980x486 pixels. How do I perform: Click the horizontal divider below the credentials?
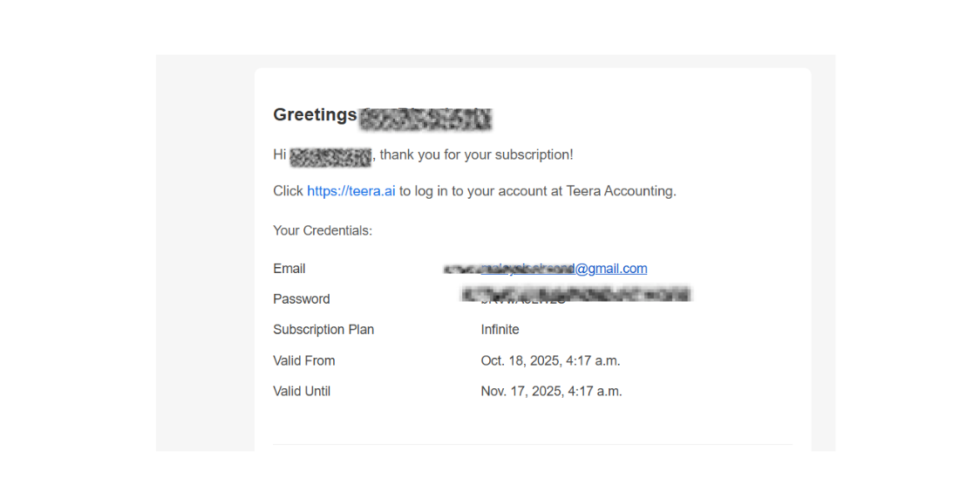coord(532,444)
